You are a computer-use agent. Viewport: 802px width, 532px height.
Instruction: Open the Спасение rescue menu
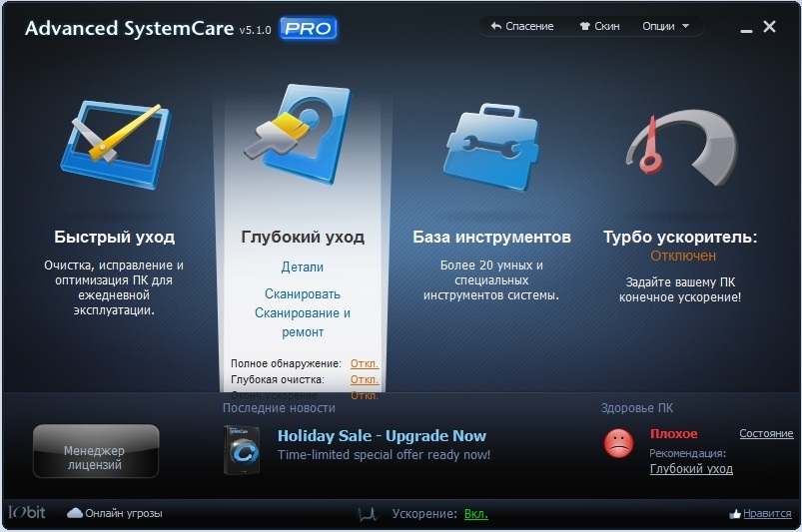[521, 26]
